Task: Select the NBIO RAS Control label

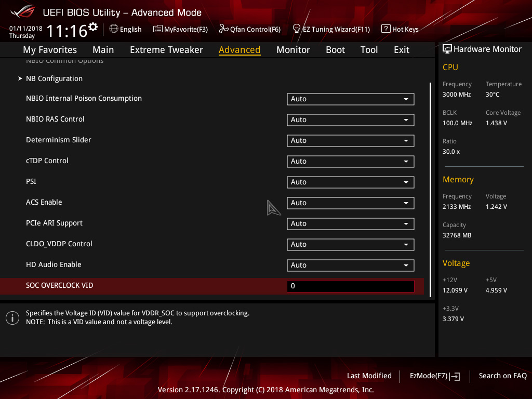Action: coord(55,119)
